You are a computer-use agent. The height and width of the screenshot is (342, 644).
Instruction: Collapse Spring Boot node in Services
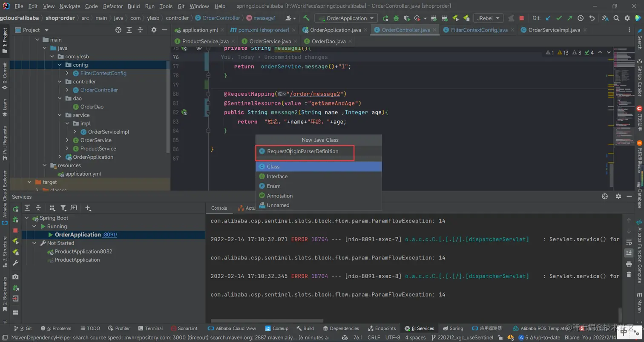coord(27,218)
